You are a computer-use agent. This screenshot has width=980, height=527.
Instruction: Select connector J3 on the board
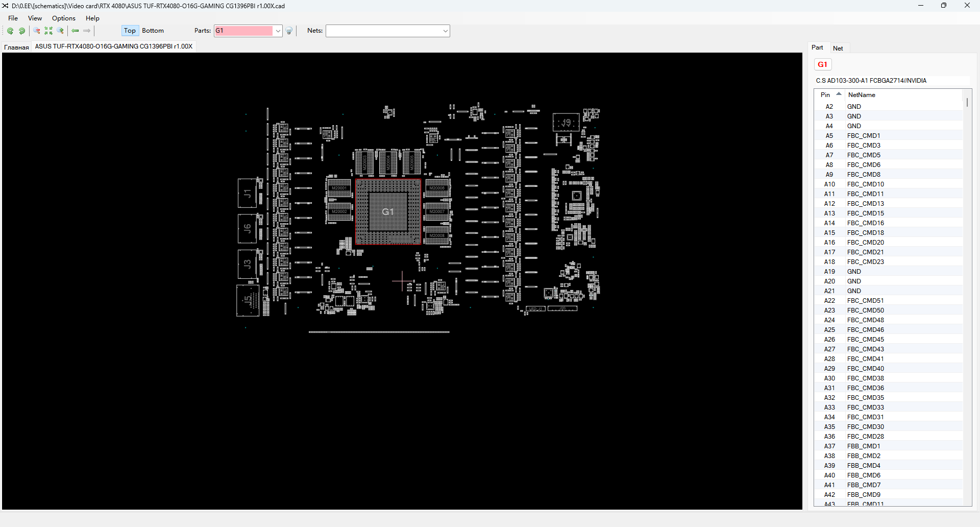click(248, 264)
